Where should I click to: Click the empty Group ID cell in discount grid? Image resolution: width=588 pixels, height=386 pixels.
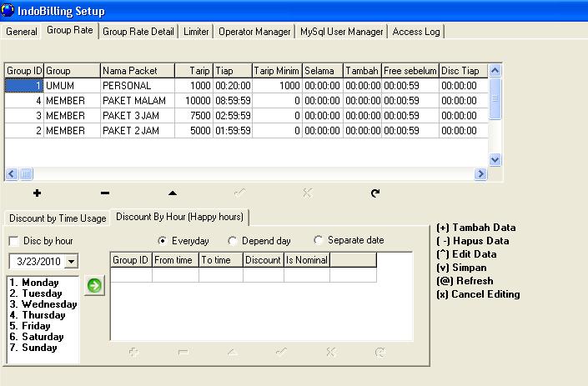coord(131,274)
